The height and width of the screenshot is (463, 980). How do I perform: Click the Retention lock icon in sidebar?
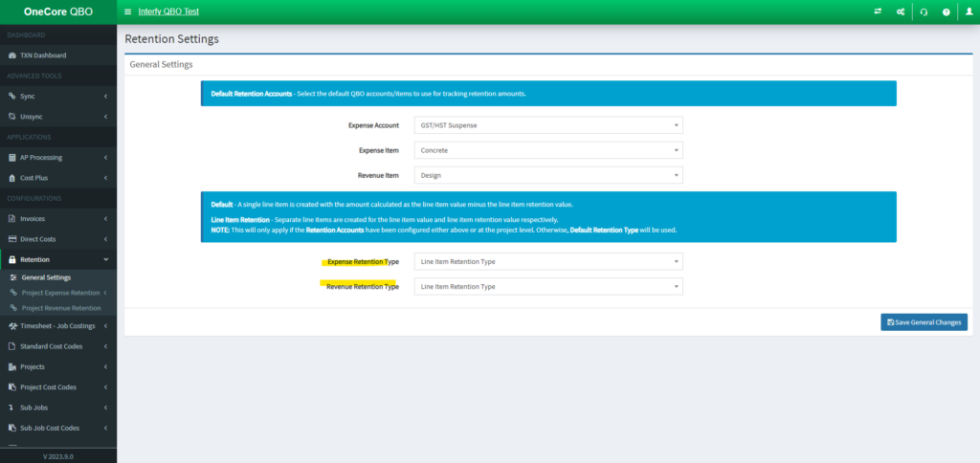(12, 259)
